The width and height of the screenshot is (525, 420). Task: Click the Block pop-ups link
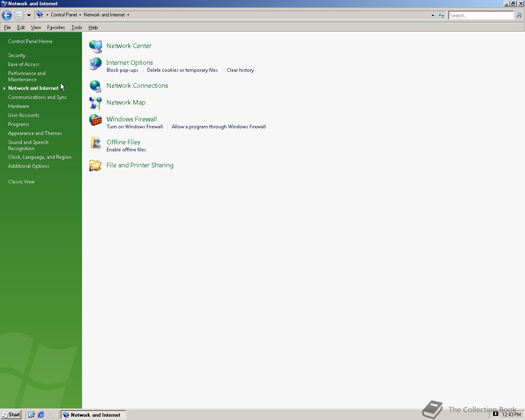click(122, 70)
